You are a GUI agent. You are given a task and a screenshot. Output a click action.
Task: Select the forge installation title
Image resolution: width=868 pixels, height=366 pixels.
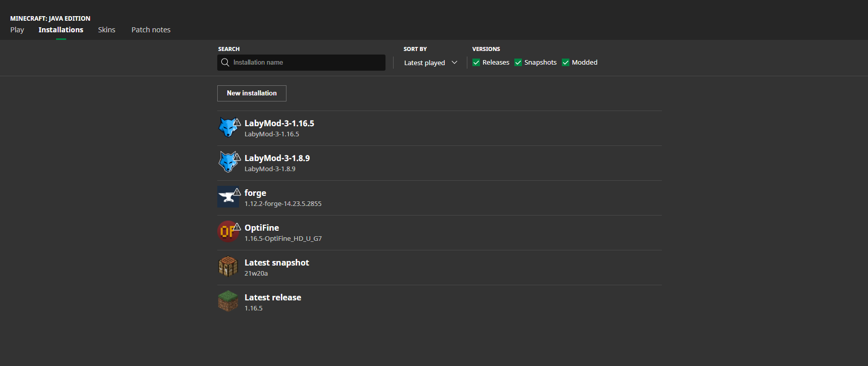[255, 193]
